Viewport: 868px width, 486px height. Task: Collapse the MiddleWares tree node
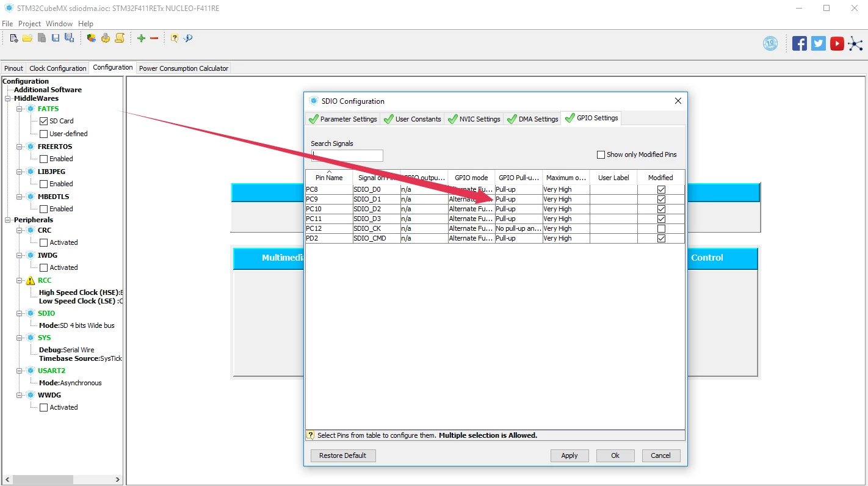(8, 98)
